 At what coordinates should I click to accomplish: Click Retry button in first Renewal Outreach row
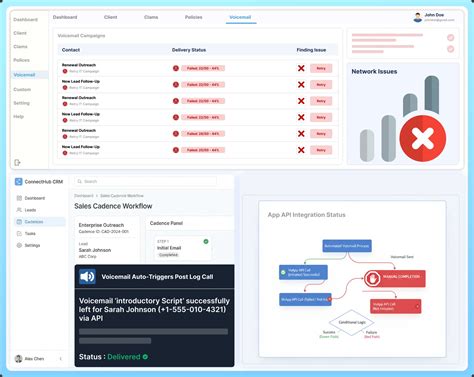point(321,68)
